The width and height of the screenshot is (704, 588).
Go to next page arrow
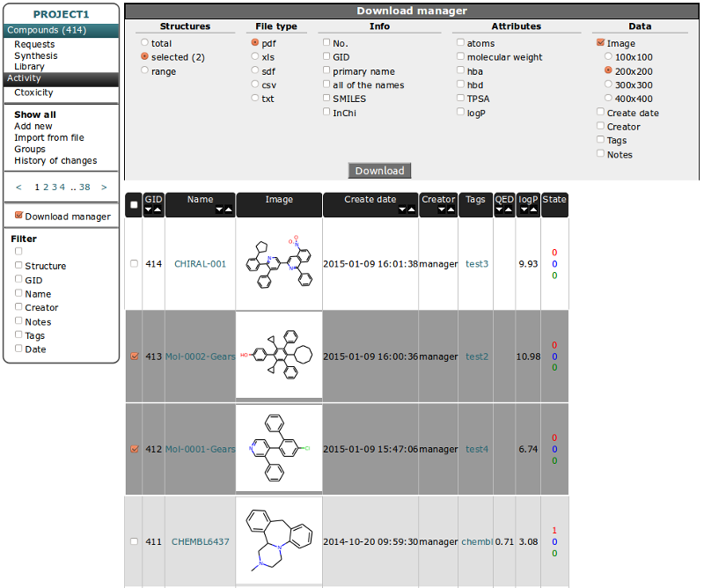[x=104, y=187]
